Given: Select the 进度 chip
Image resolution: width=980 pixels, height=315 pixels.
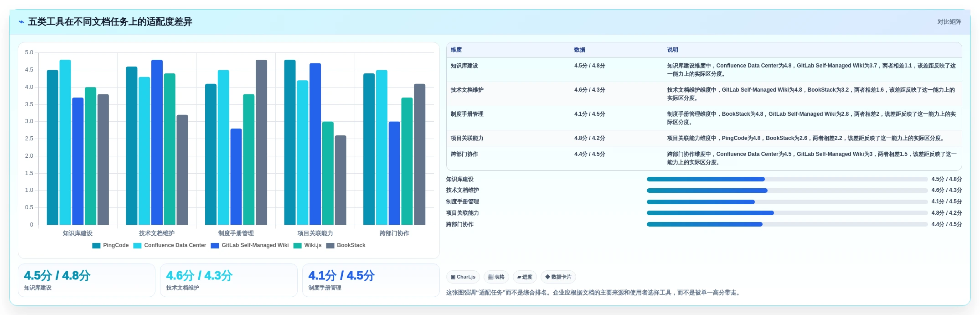Looking at the screenshot, I should [x=525, y=277].
